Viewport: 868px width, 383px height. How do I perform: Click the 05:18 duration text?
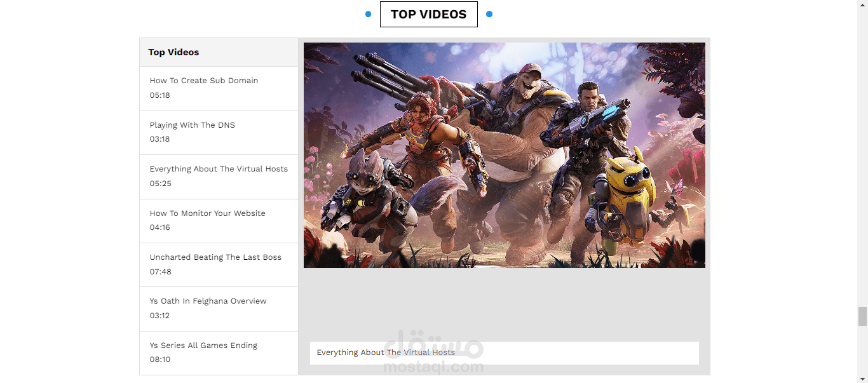pos(160,95)
